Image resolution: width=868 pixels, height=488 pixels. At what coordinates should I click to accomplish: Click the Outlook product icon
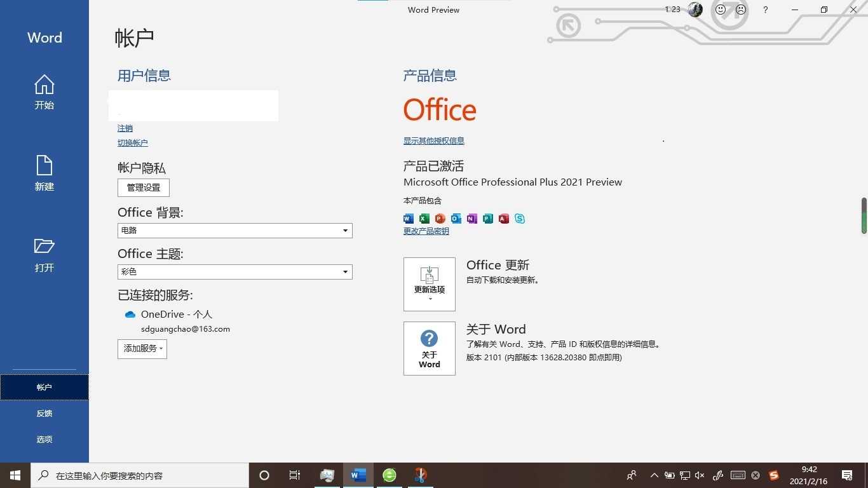pyautogui.click(x=456, y=219)
